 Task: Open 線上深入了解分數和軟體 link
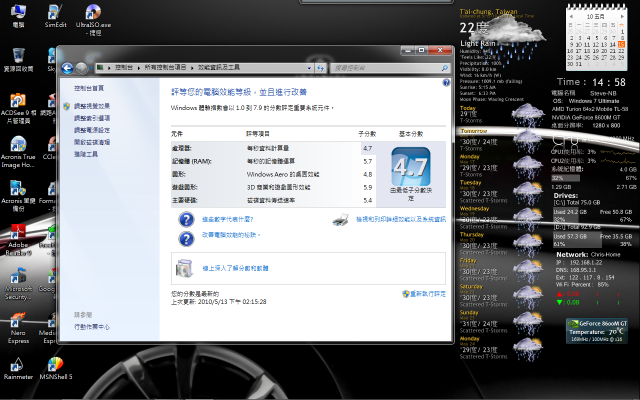pyautogui.click(x=236, y=268)
